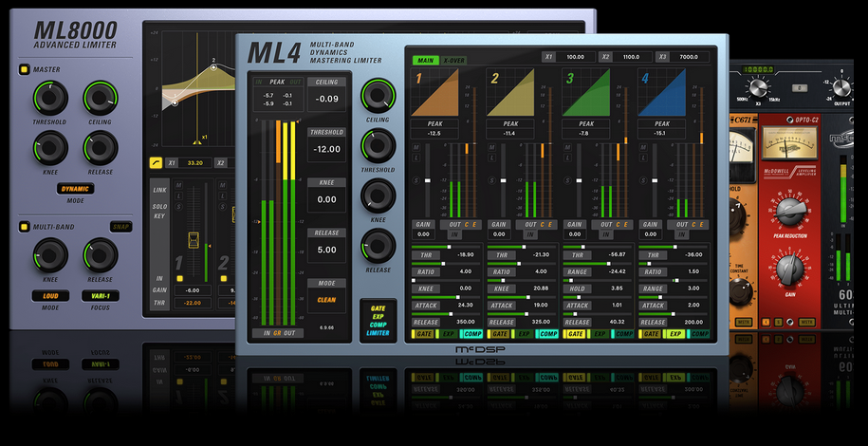This screenshot has width=868, height=446.
Task: Toggle ML4 band 1 IN button
Action: click(x=455, y=235)
